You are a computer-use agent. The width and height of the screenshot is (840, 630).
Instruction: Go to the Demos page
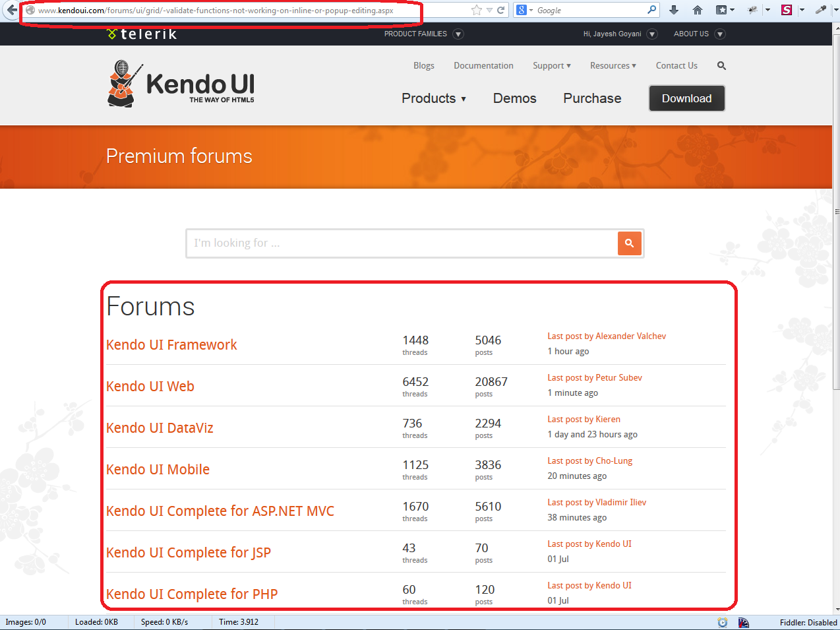tap(515, 98)
